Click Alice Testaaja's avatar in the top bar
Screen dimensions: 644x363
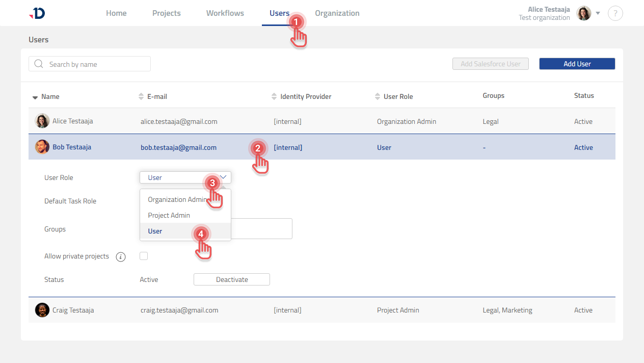pos(583,13)
